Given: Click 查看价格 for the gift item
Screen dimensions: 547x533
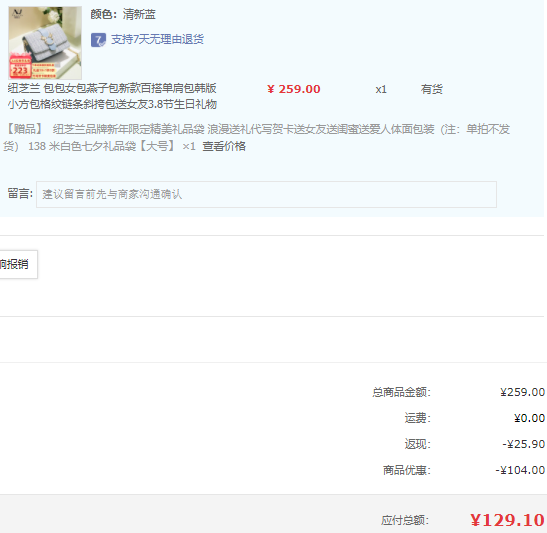Looking at the screenshot, I should [x=224, y=146].
